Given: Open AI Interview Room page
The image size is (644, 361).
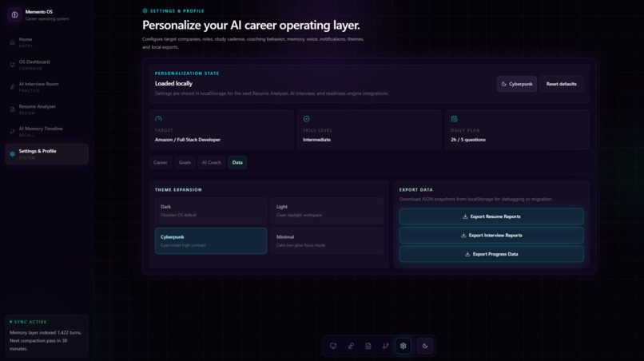Looking at the screenshot, I should coord(47,87).
